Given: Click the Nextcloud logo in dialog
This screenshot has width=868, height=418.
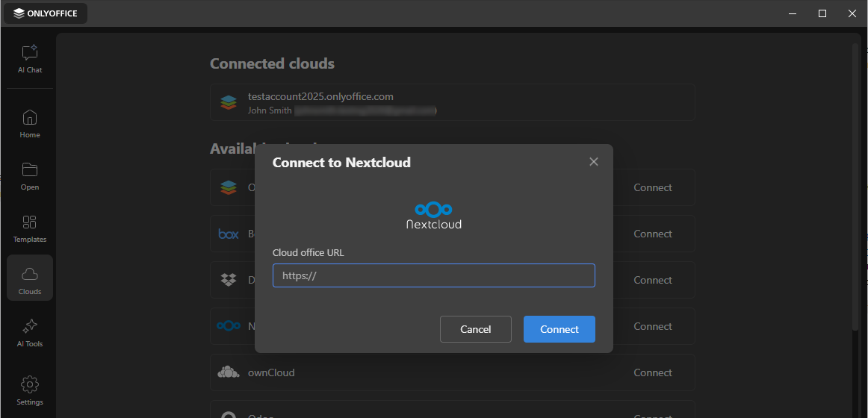Looking at the screenshot, I should point(433,215).
